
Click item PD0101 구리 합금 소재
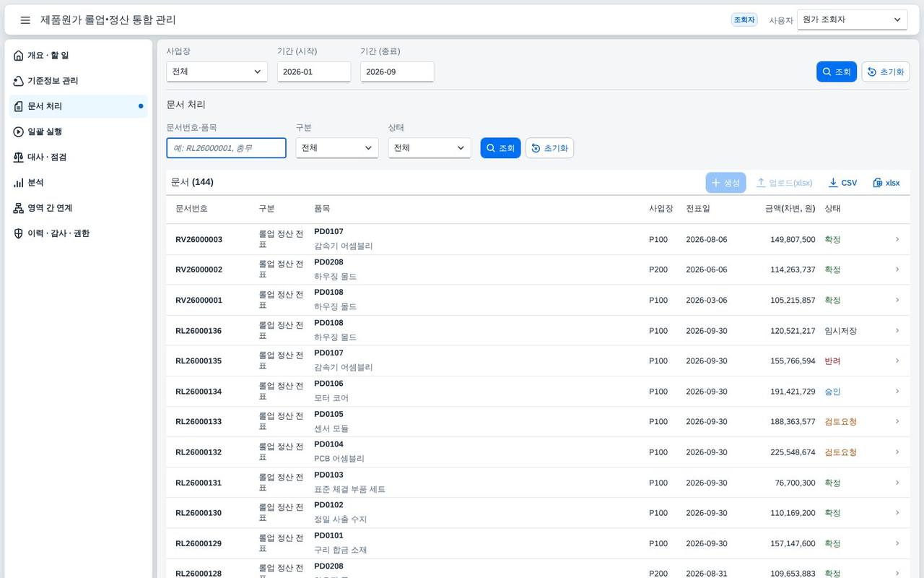point(341,543)
